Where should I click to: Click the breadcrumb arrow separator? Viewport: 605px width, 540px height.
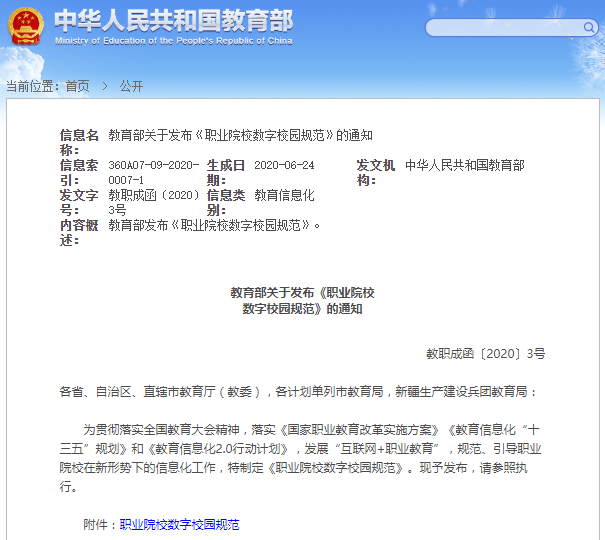104,87
